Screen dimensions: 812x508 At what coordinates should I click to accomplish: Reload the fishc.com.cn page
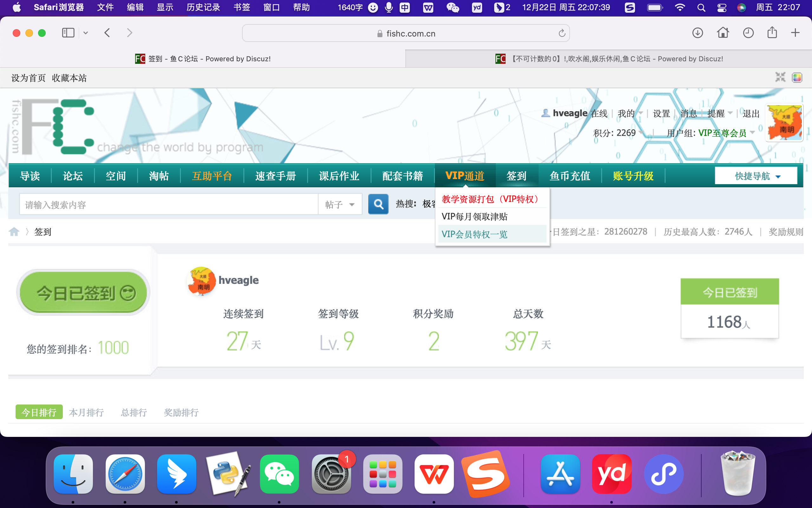pos(562,33)
